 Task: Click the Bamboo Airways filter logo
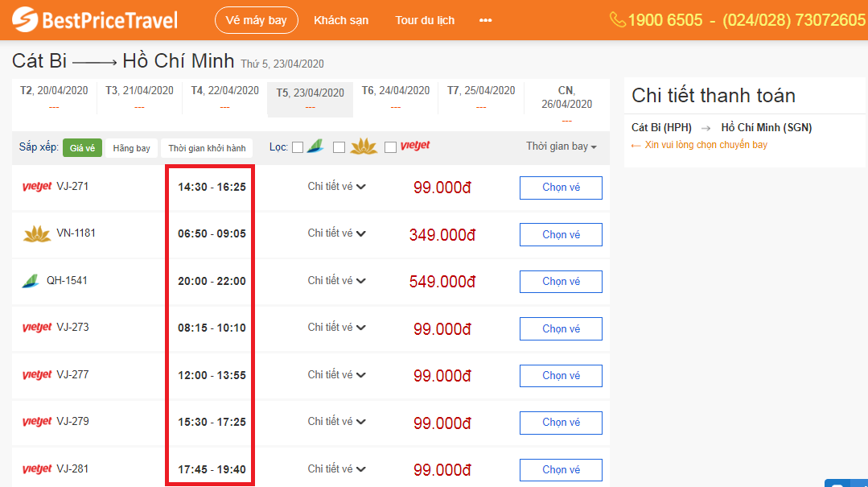point(315,147)
